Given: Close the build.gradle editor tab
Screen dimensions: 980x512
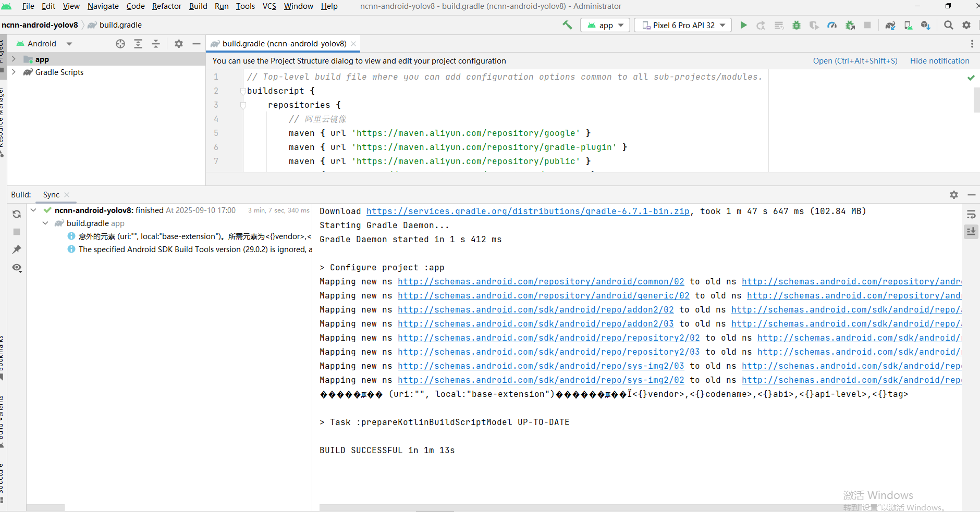Looking at the screenshot, I should (x=353, y=44).
